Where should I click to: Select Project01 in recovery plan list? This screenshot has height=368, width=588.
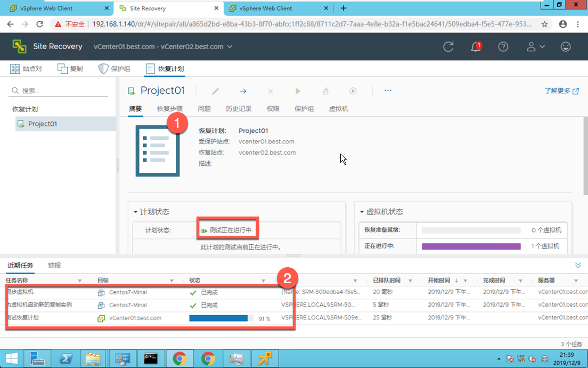(x=66, y=124)
